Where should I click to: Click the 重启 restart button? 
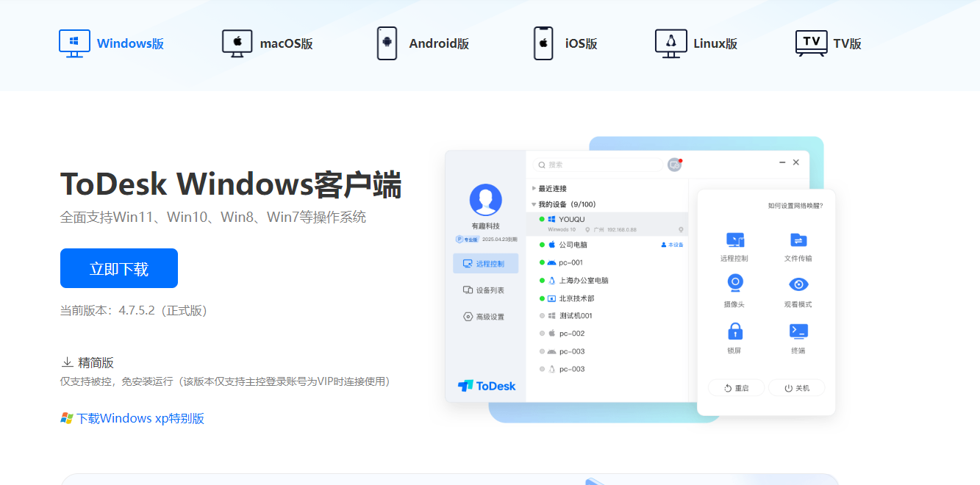pos(736,388)
